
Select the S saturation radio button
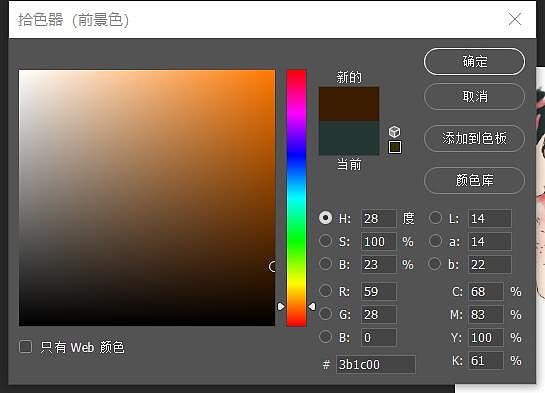coord(326,241)
